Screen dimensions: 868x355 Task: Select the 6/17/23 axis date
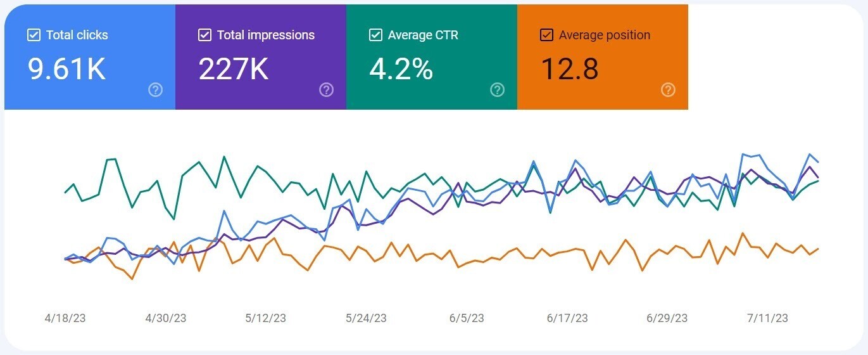pyautogui.click(x=567, y=318)
